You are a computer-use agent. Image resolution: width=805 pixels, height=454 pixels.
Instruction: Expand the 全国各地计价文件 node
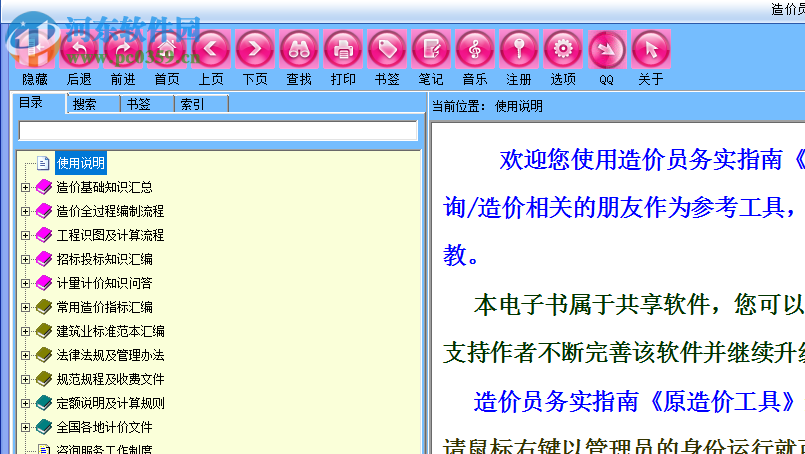coord(25,427)
